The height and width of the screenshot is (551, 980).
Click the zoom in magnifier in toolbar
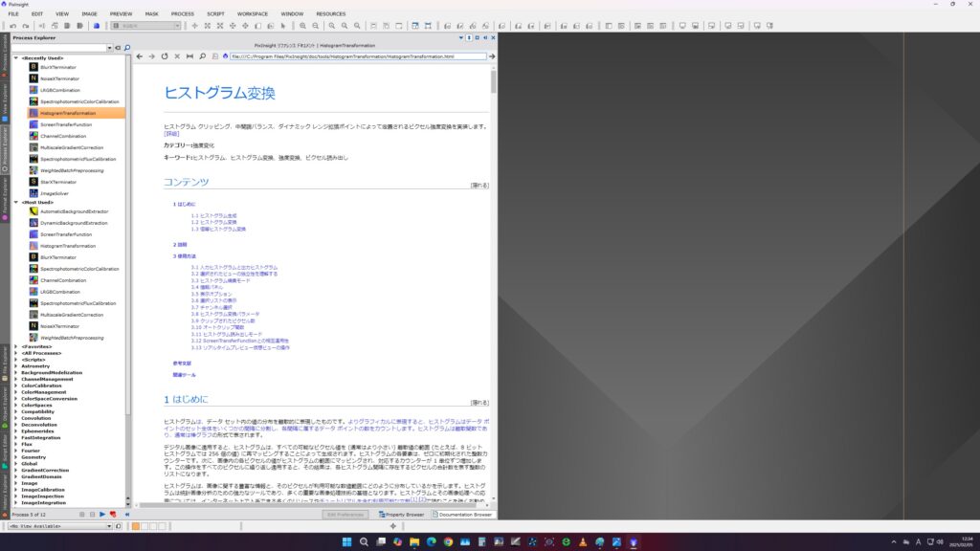tap(302, 26)
